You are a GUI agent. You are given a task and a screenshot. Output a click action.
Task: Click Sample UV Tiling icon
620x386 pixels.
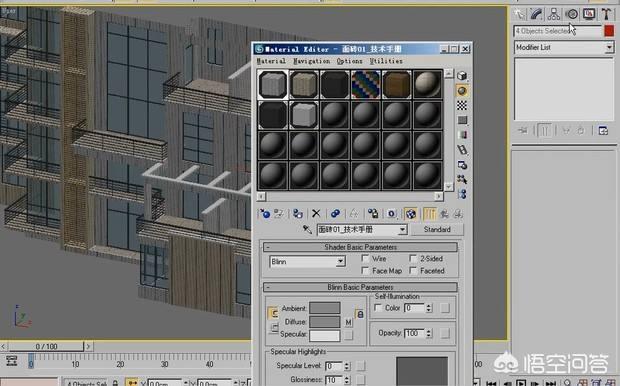coord(462,120)
